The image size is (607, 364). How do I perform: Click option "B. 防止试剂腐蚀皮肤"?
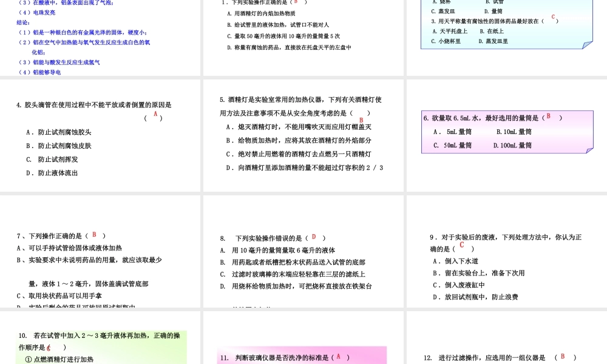[59, 146]
